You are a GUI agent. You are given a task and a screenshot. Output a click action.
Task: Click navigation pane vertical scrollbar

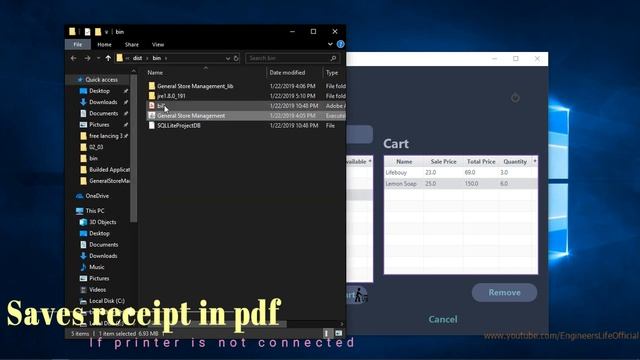[133, 149]
